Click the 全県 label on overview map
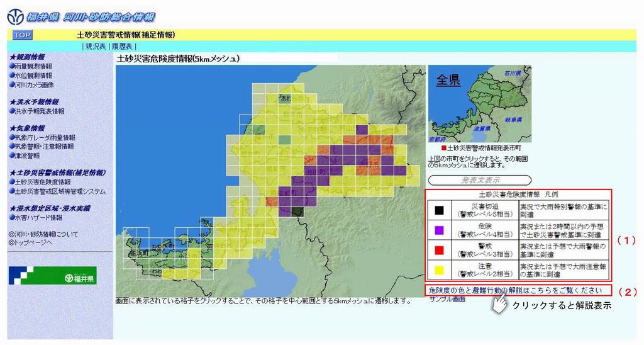Viewport: 644px width, 345px height. 448,79
